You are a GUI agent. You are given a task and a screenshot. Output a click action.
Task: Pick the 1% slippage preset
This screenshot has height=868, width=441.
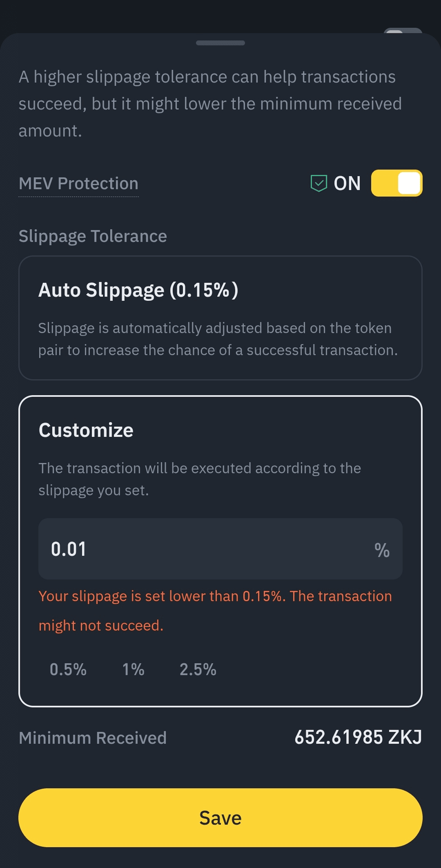[x=133, y=669]
